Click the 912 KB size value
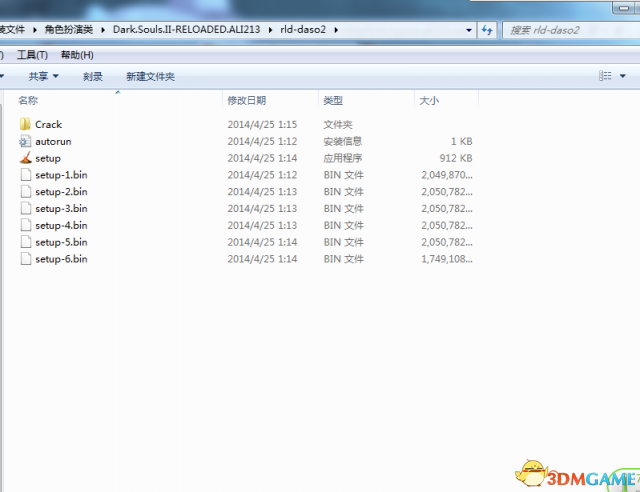Viewport: 640px width, 492px height. click(456, 158)
